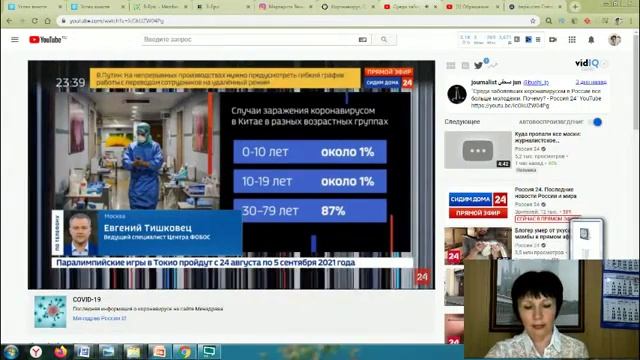Viewport: 640px width, 360px height.
Task: Click the main video player
Action: pyautogui.click(x=231, y=175)
